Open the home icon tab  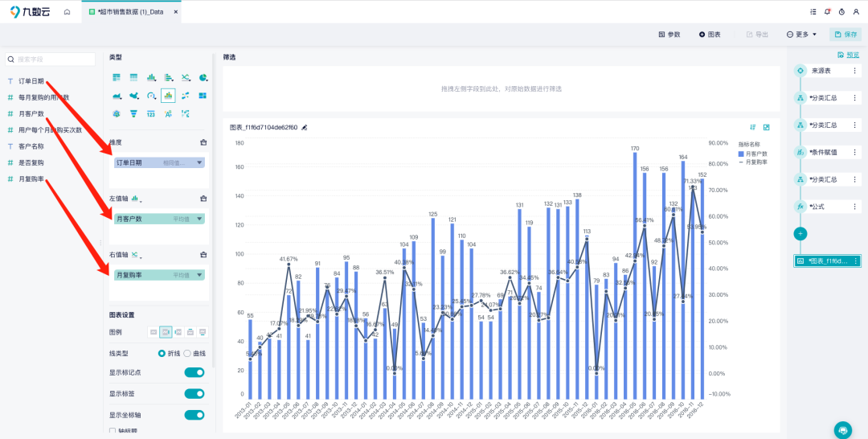point(67,11)
